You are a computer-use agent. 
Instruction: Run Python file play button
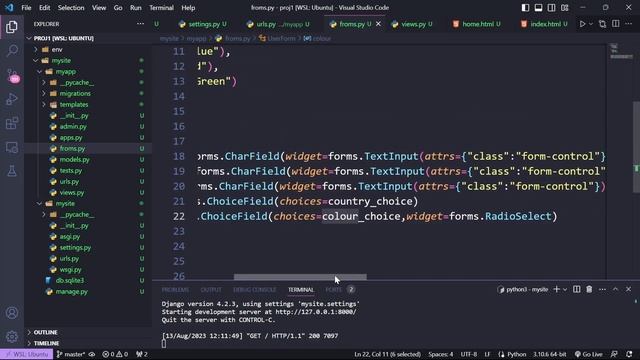pos(582,24)
